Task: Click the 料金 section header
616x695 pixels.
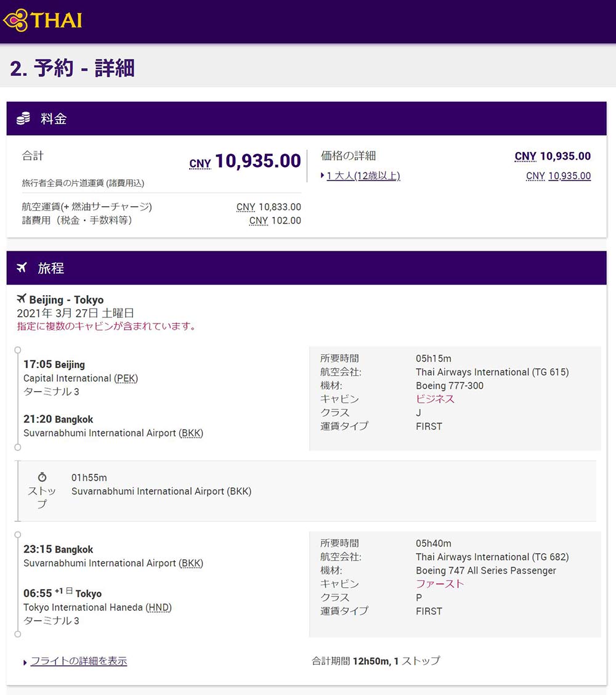Action: tap(306, 118)
